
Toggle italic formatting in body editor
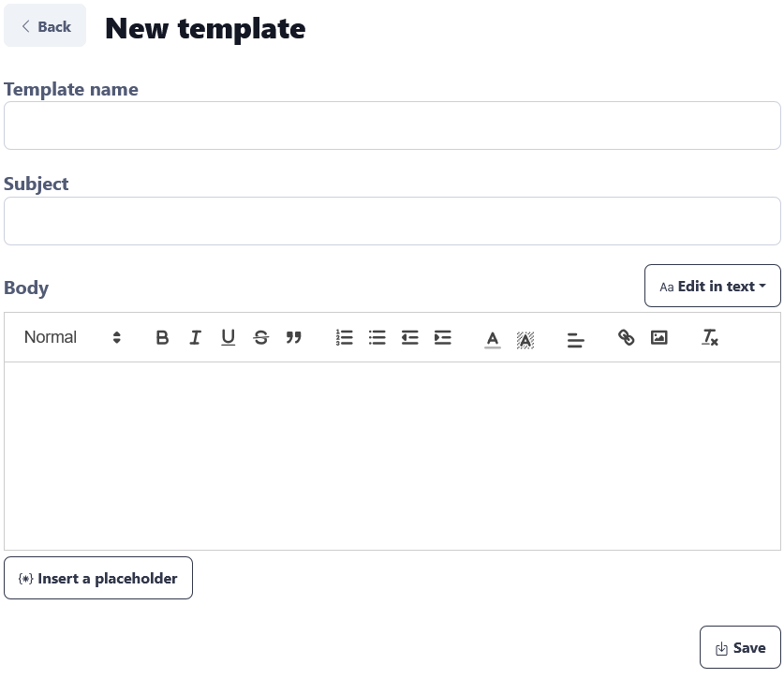(195, 337)
